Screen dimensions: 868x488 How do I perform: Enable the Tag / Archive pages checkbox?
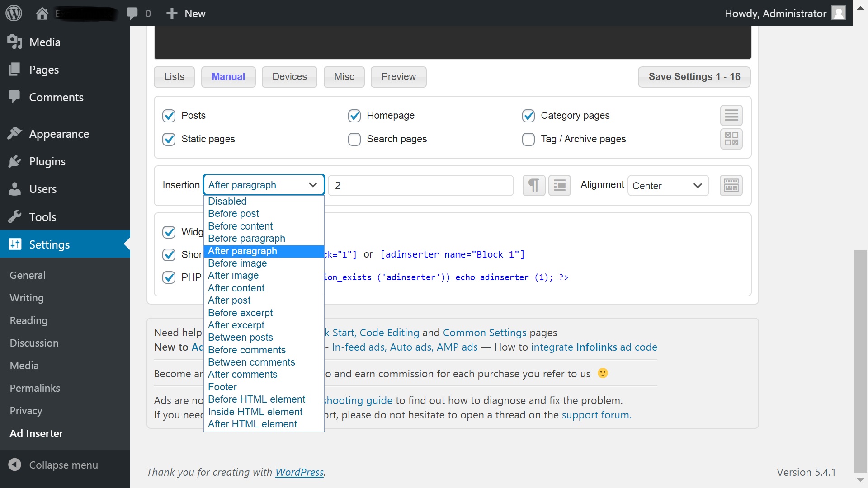point(528,139)
